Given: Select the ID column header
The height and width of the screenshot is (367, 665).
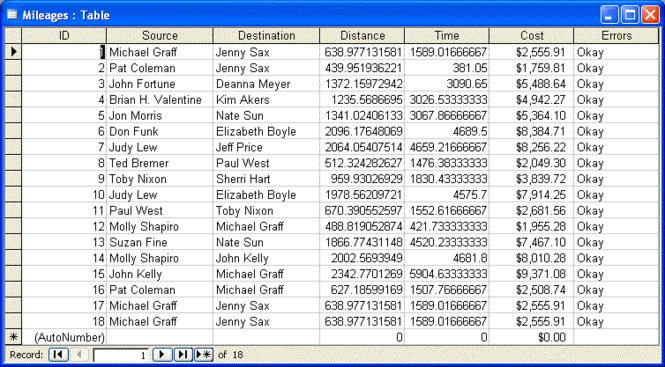Looking at the screenshot, I should [64, 36].
